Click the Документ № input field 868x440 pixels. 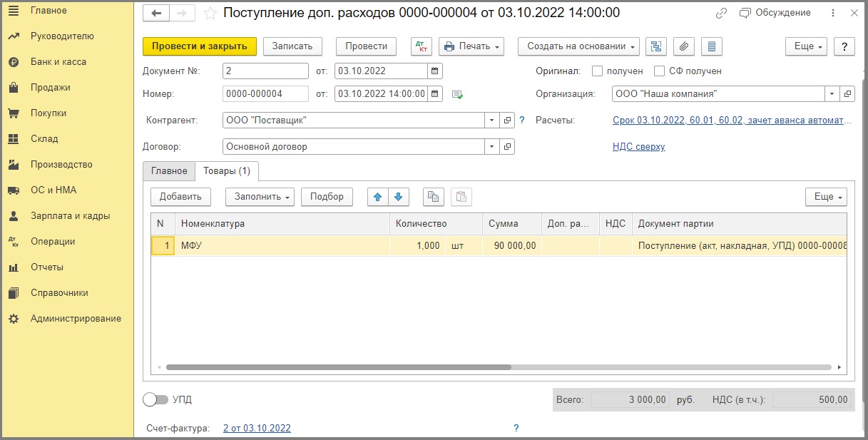tap(265, 71)
